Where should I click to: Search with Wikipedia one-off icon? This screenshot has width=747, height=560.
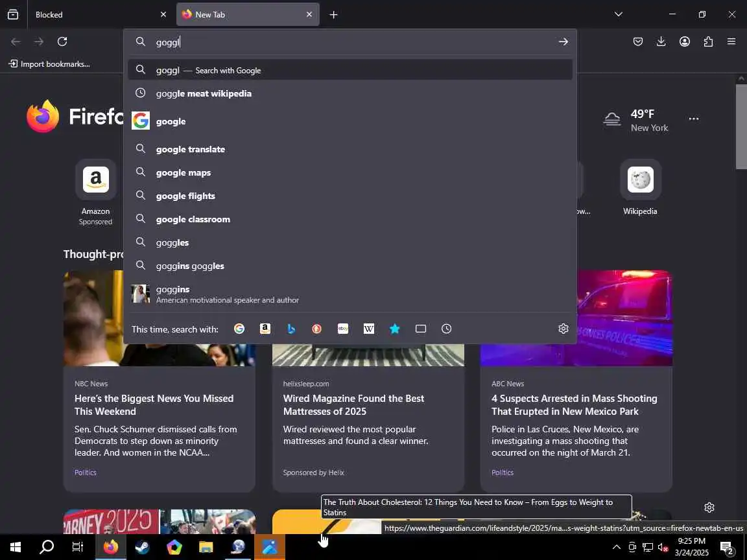pos(369,329)
